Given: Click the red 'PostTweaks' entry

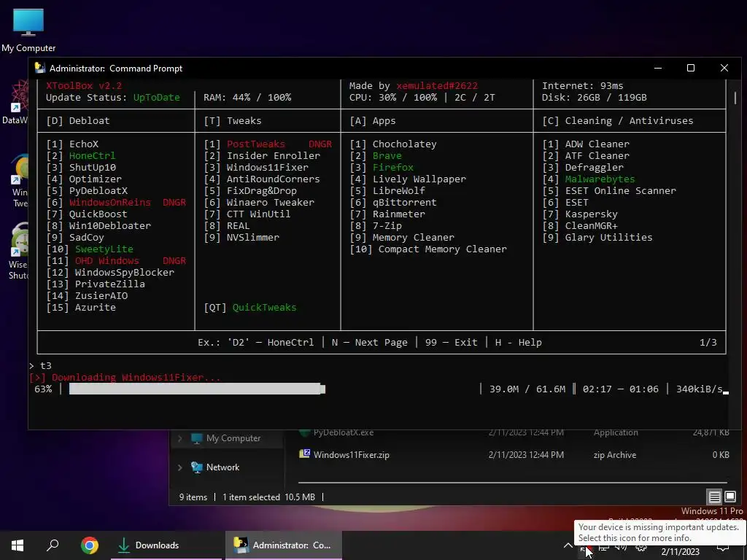Looking at the screenshot, I should [x=256, y=144].
